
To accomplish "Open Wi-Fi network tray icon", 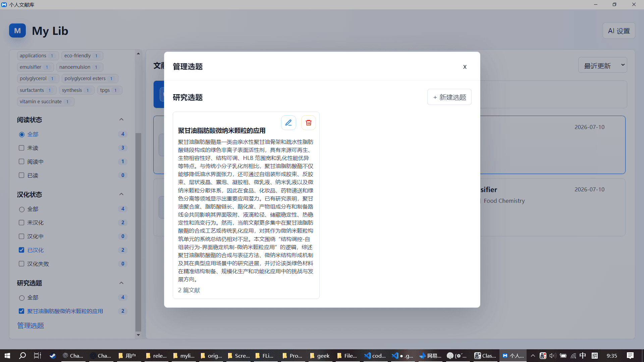I will (x=574, y=356).
